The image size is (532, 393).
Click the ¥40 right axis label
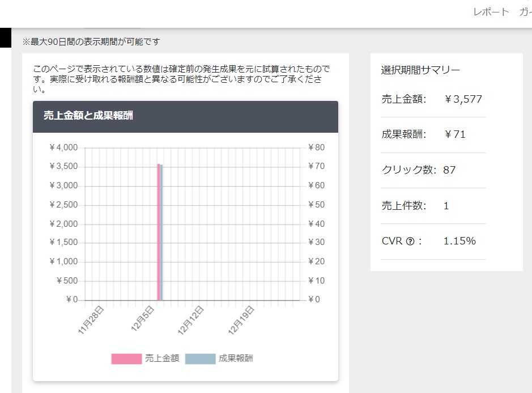coord(316,224)
